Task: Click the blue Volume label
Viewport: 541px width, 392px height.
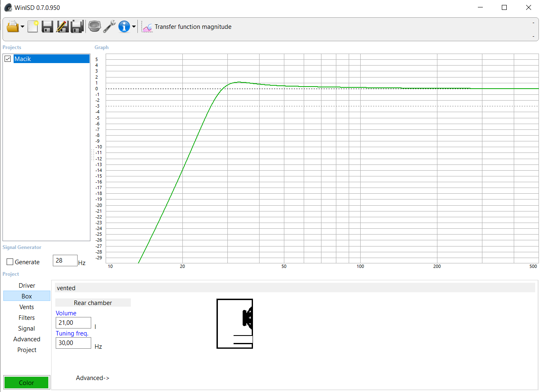Action: pyautogui.click(x=66, y=313)
